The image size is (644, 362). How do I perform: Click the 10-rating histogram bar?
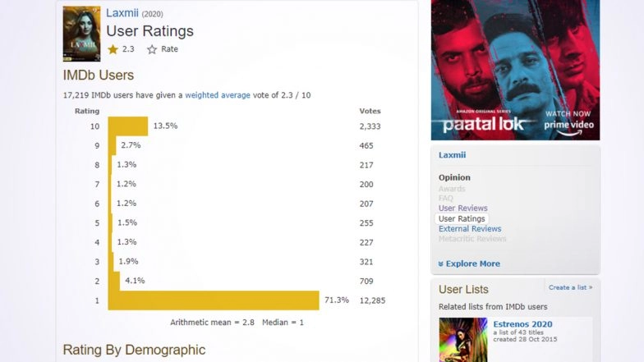tap(127, 126)
